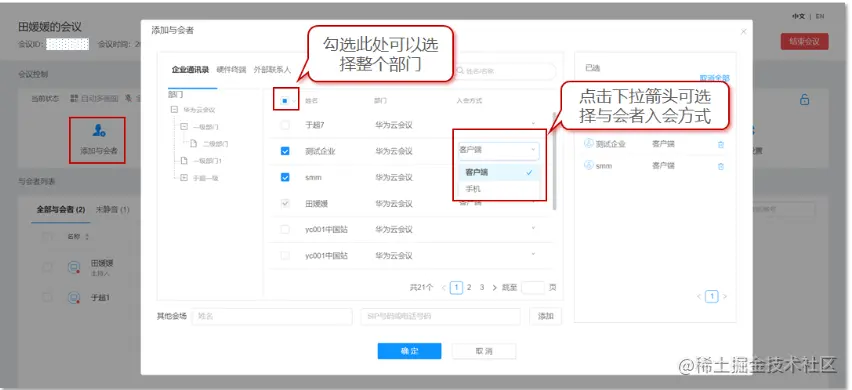The height and width of the screenshot is (390, 852).
Task: Click the 客户端 join-method combo box for 测试企业
Action: click(x=498, y=150)
